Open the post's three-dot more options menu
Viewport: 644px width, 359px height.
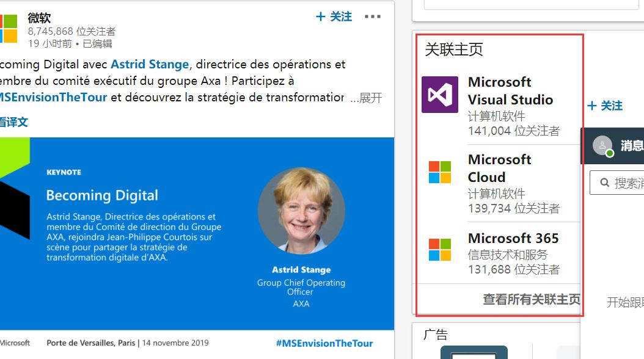(x=372, y=16)
